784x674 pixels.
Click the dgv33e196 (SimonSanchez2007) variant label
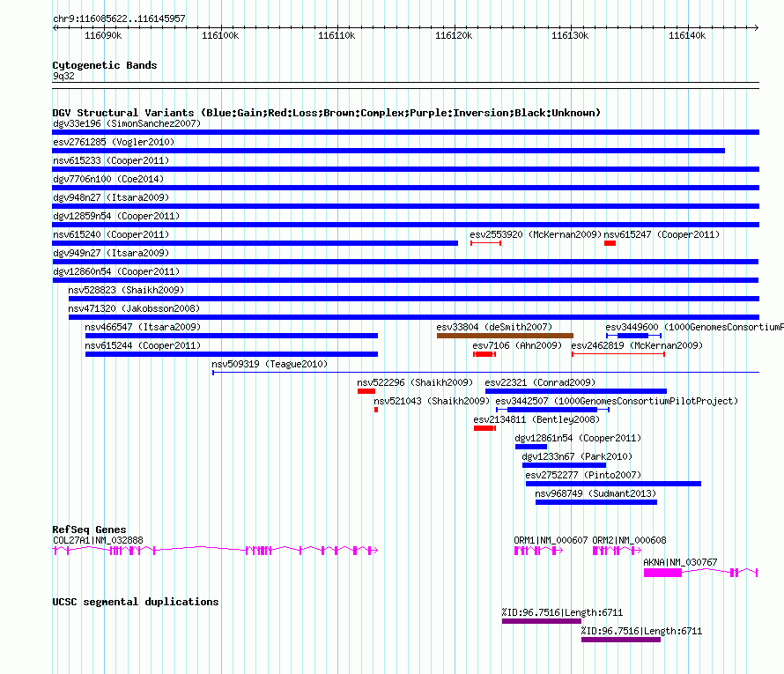click(x=127, y=123)
